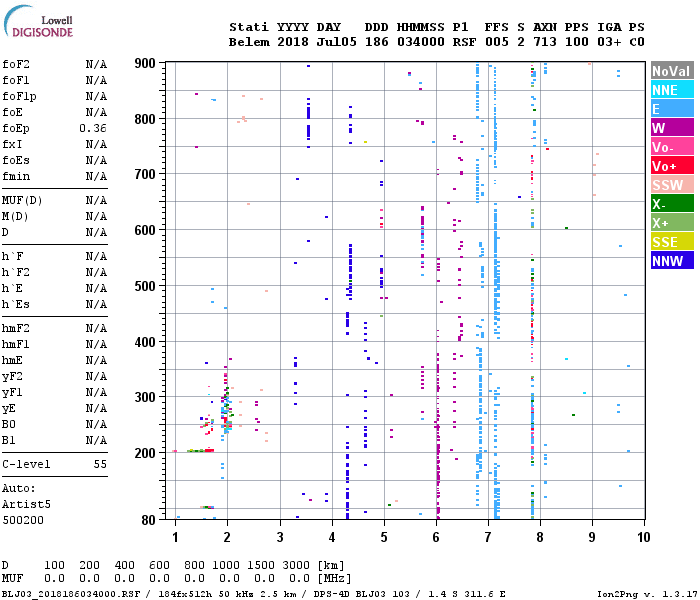700x600 pixels.
Task: Click the foEp value 0.36
Action: click(x=93, y=128)
